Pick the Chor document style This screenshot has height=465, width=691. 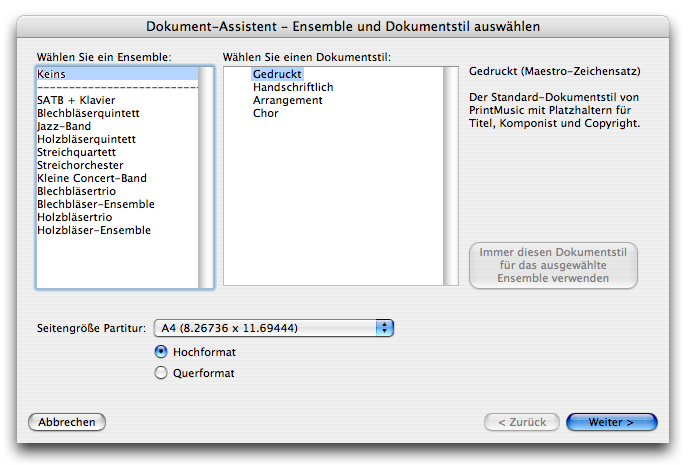pos(266,114)
